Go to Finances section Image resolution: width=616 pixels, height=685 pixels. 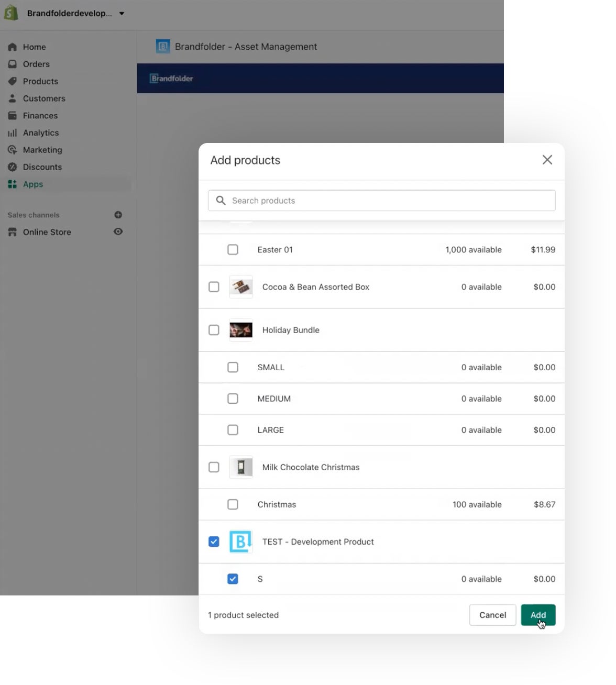(x=40, y=116)
